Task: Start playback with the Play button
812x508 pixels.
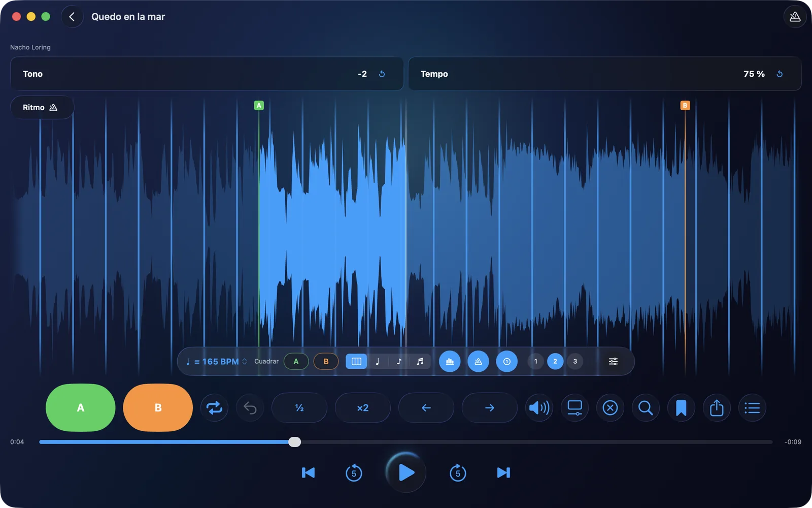Action: pos(406,473)
